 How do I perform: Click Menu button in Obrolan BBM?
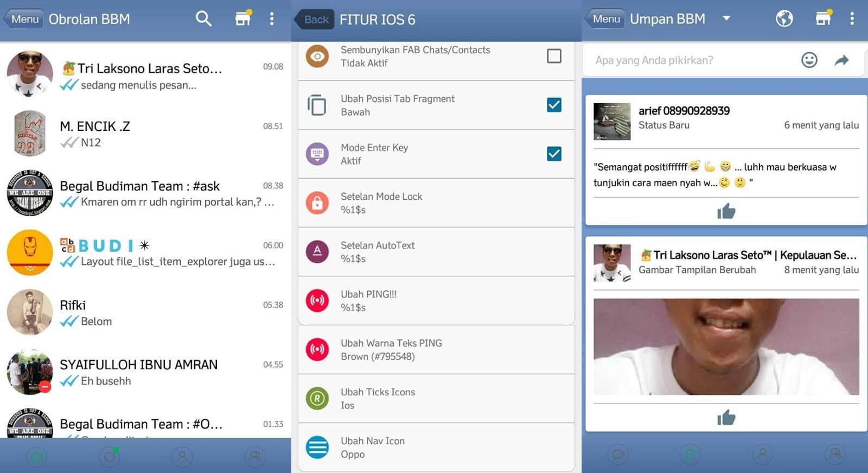[24, 19]
